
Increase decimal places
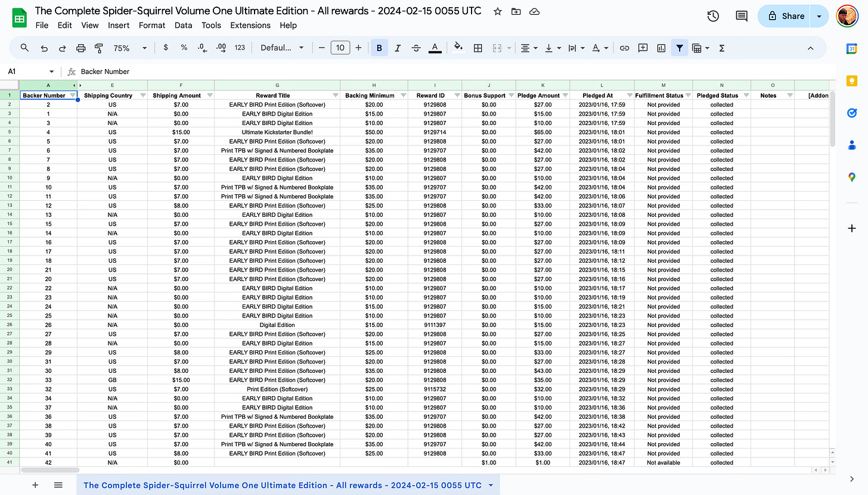(x=221, y=48)
